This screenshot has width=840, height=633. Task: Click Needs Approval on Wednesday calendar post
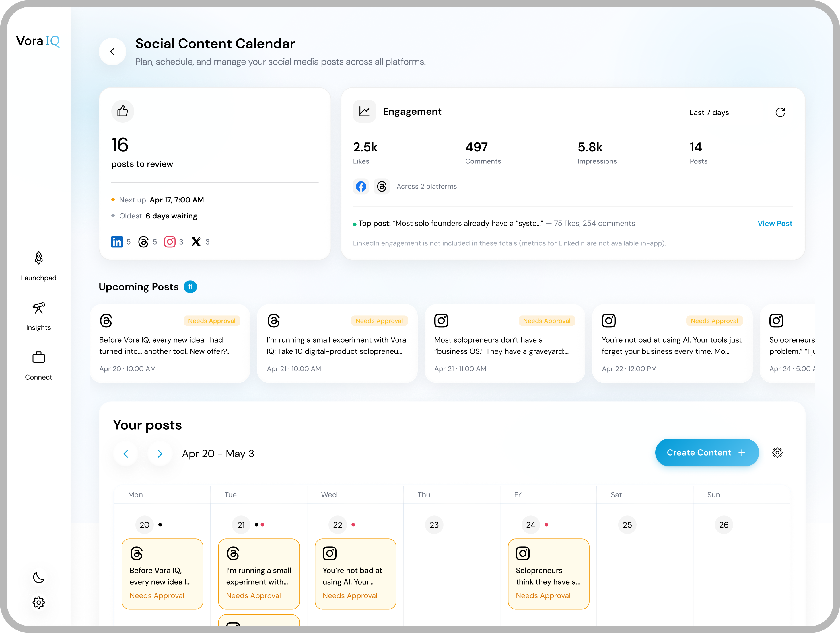[x=350, y=596]
